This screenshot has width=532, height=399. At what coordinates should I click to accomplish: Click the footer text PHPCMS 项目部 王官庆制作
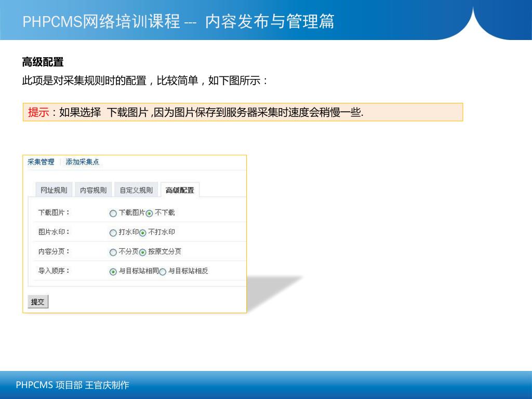tap(73, 385)
